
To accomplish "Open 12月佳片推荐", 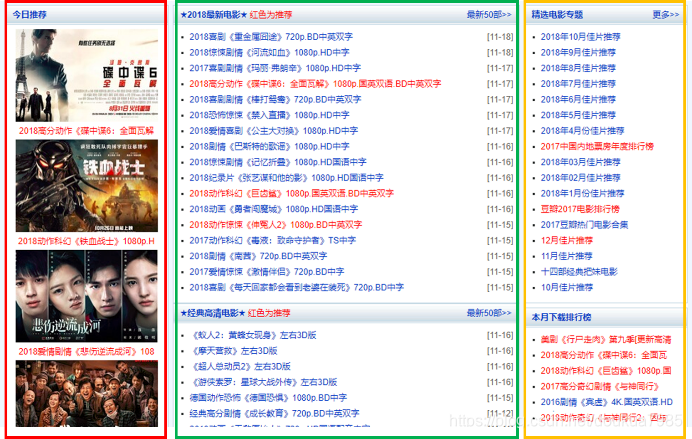I will (567, 240).
